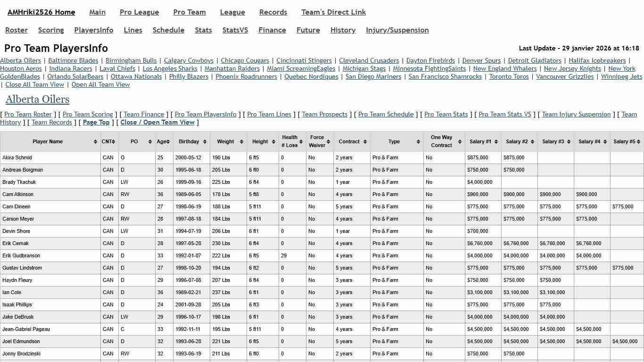Open the Baltimore Blades team page
This screenshot has width=644, height=362.
tap(73, 60)
